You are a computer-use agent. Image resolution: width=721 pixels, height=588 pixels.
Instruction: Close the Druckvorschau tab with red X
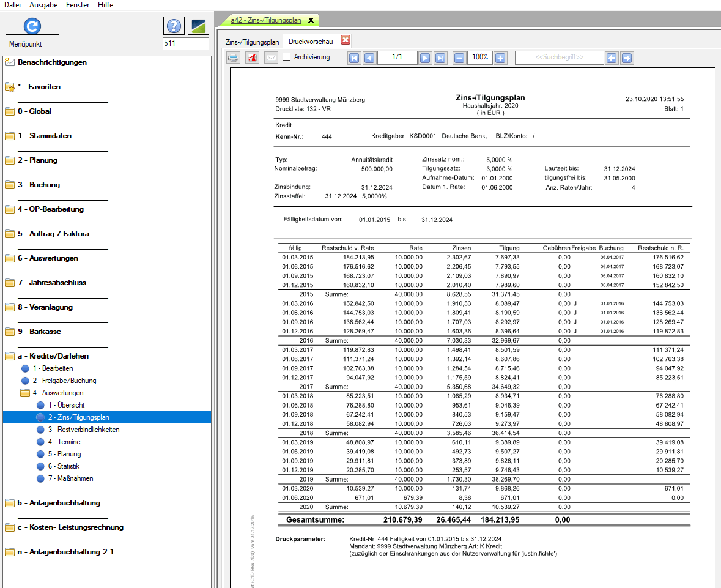tap(346, 40)
